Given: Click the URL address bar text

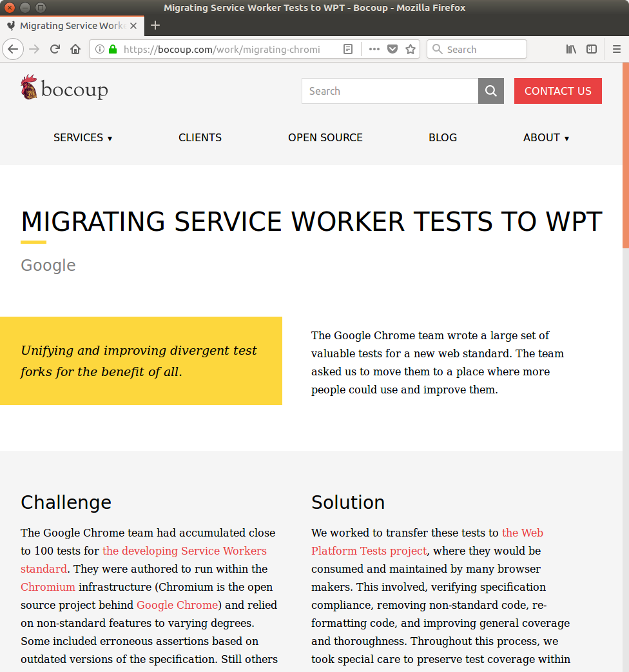Looking at the screenshot, I should pyautogui.click(x=222, y=49).
